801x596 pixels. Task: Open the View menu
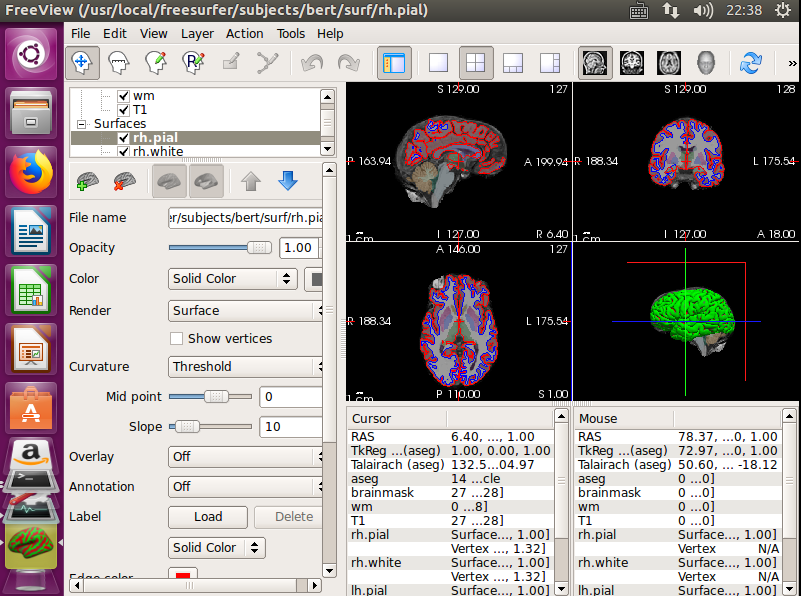tap(154, 34)
